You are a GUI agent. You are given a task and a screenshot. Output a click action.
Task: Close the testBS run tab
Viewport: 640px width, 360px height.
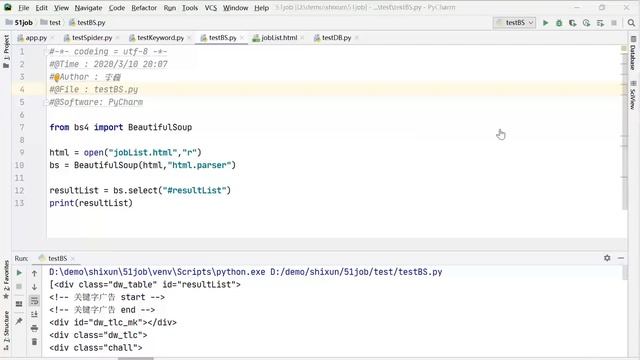pos(72,258)
